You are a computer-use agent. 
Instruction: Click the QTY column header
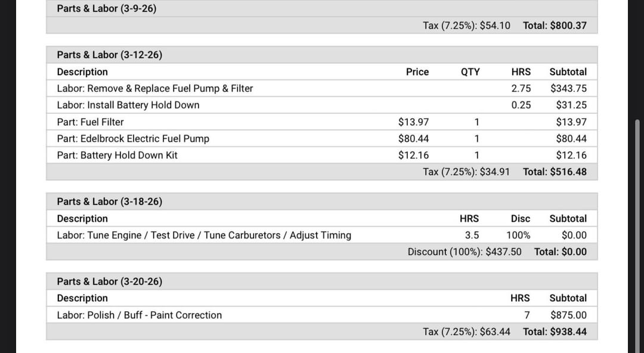coord(470,72)
